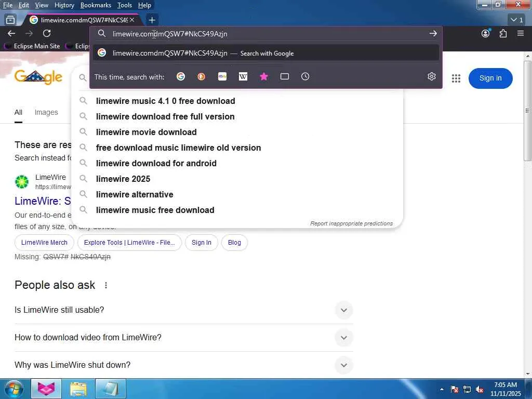
Task: Open the Tools menu
Action: (x=125, y=5)
